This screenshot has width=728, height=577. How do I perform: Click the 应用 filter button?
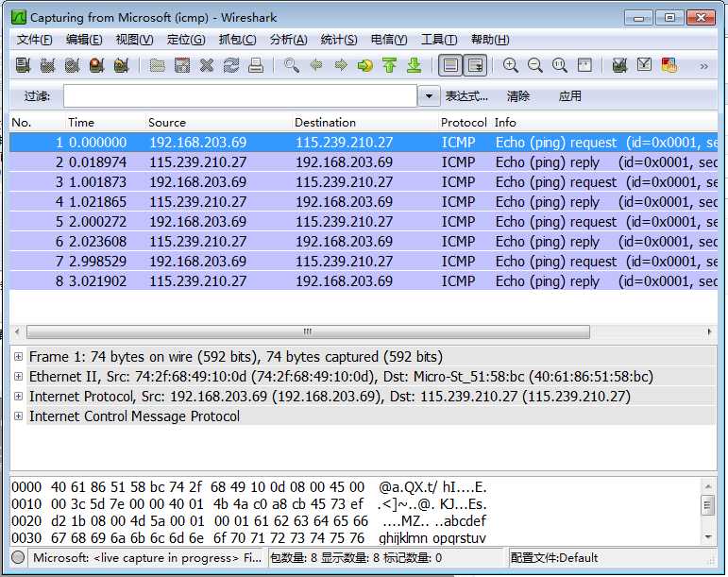point(569,96)
